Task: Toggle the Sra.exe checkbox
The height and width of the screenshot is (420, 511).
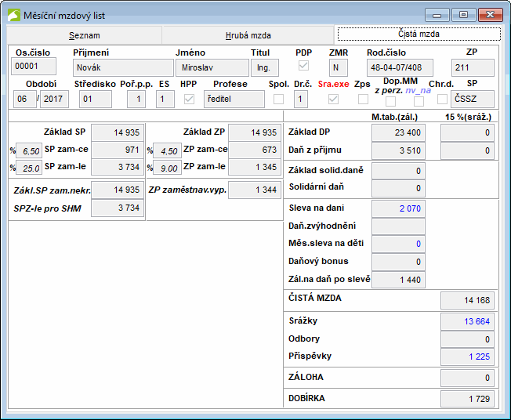Action: [x=334, y=99]
